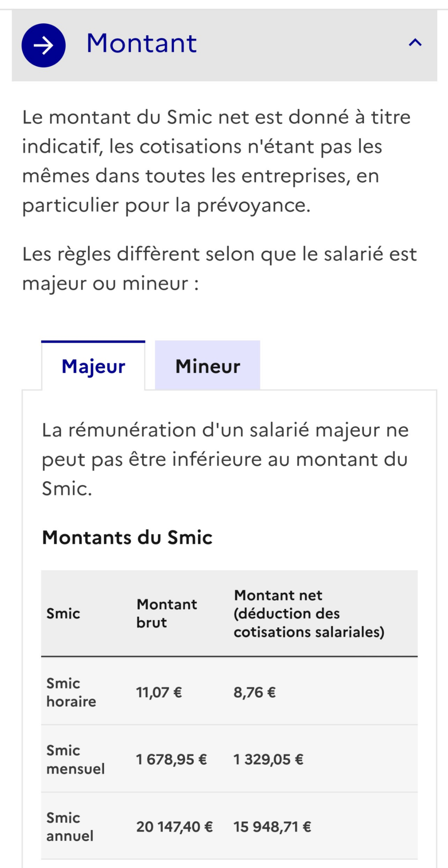The image size is (448, 868).
Task: Click the 8,76 € net hourly amount
Action: point(255,693)
